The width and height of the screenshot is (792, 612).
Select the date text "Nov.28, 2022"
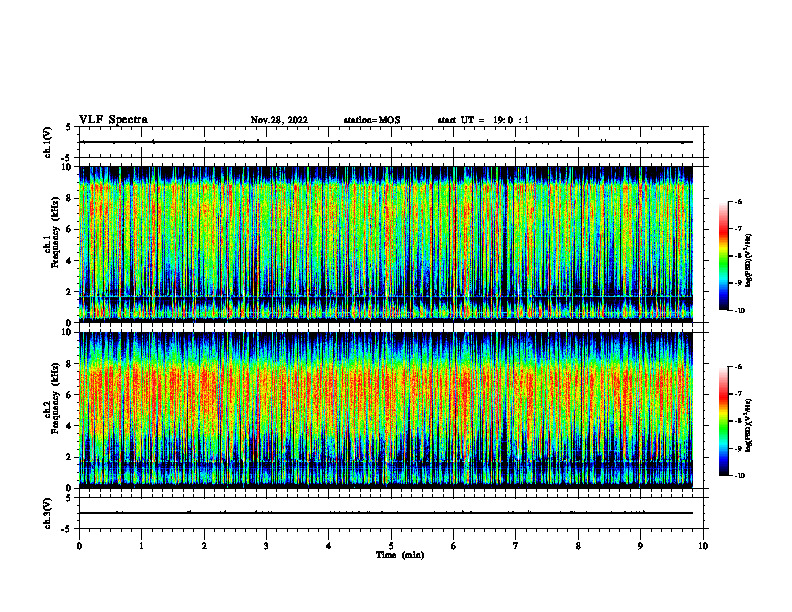[x=279, y=120]
